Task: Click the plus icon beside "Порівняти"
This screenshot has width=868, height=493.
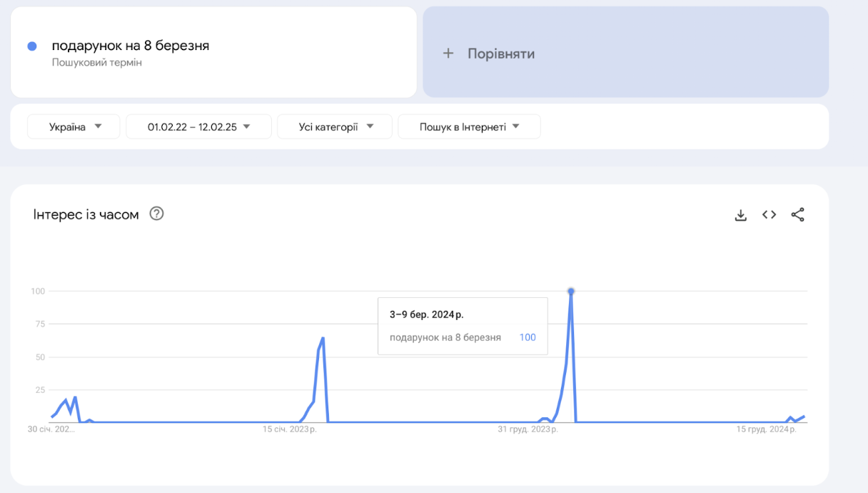Action: (x=448, y=54)
